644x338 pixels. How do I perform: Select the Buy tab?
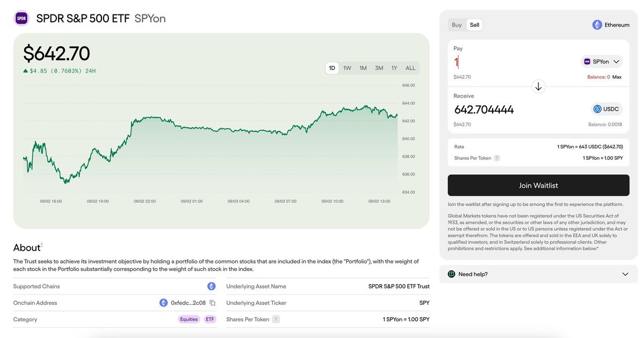(x=456, y=25)
